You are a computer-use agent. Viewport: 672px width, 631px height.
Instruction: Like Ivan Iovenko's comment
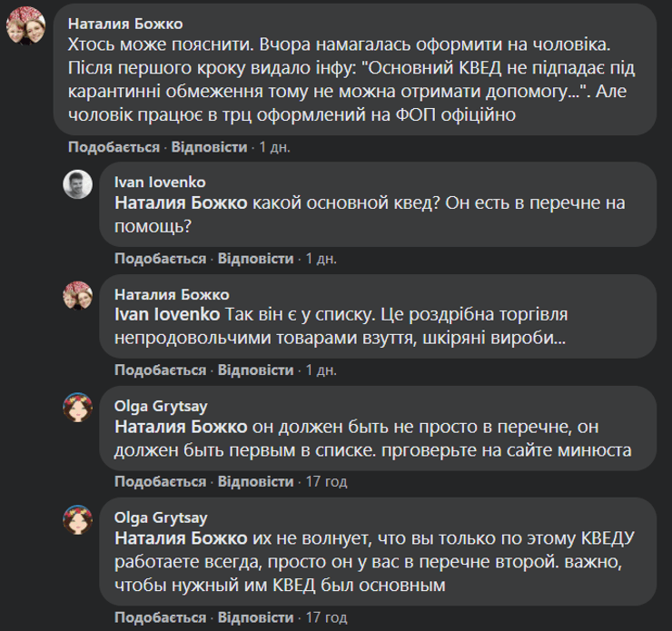160,259
